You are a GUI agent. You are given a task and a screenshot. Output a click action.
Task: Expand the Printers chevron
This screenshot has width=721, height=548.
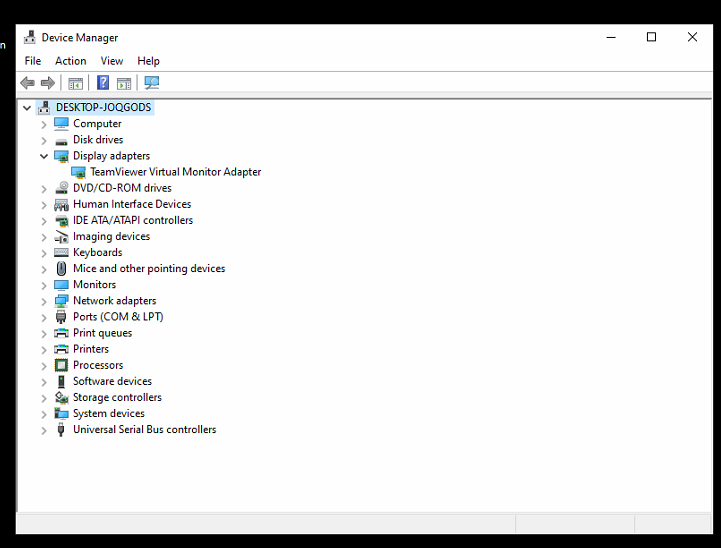[x=44, y=349]
